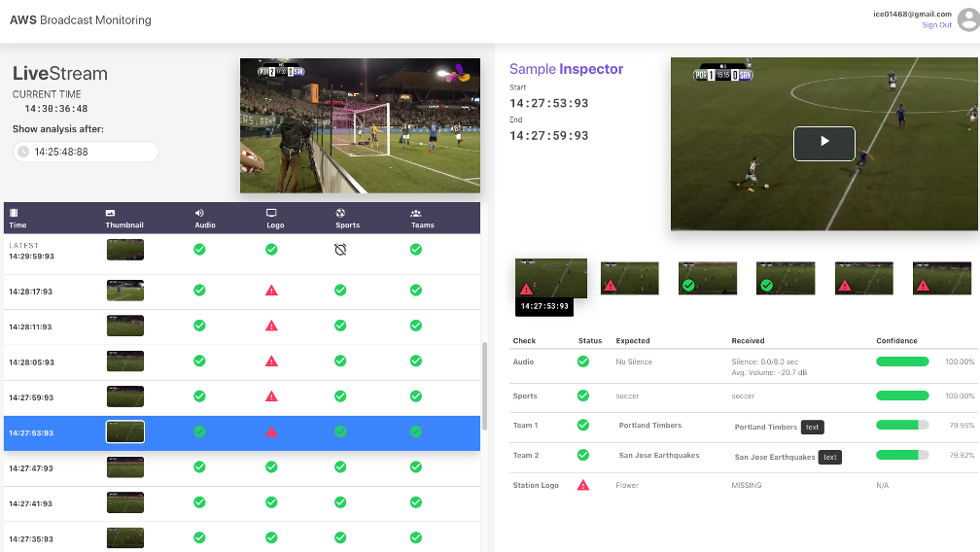Click the current time value 14:30:36:48
980x552 pixels.
tap(56, 109)
